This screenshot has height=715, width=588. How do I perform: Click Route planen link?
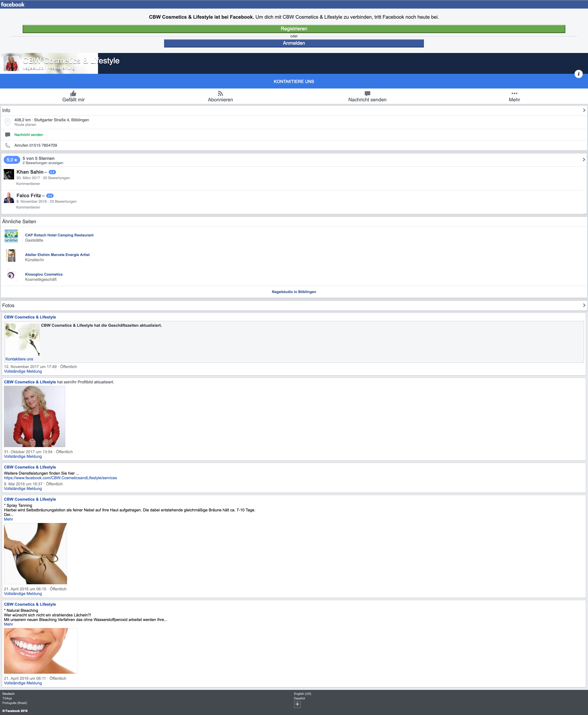click(x=25, y=125)
